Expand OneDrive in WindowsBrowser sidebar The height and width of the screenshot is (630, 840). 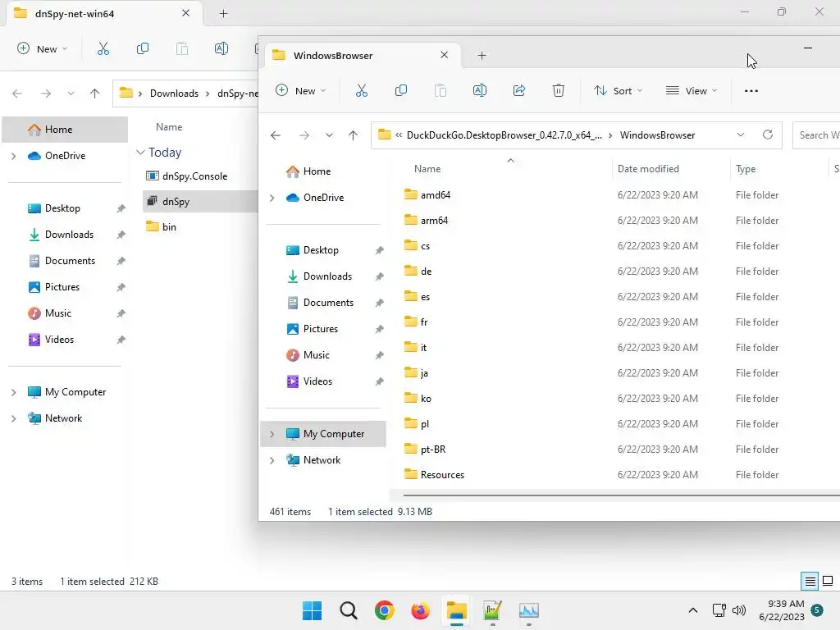click(x=272, y=198)
